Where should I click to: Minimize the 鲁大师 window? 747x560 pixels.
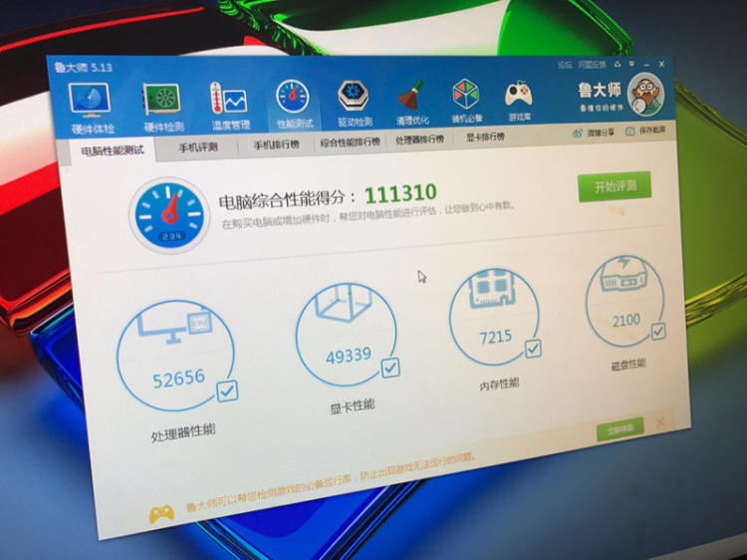pyautogui.click(x=646, y=64)
